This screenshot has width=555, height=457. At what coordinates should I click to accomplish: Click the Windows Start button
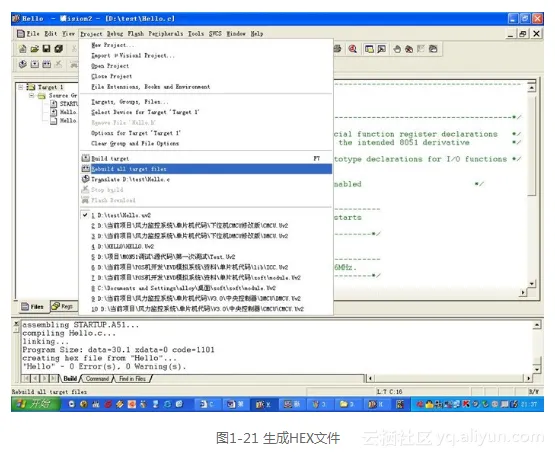click(35, 404)
